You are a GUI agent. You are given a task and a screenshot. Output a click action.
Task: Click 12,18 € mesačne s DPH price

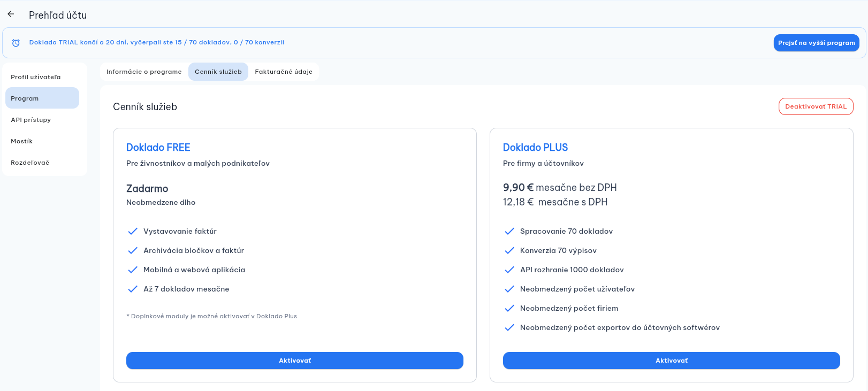coord(555,202)
